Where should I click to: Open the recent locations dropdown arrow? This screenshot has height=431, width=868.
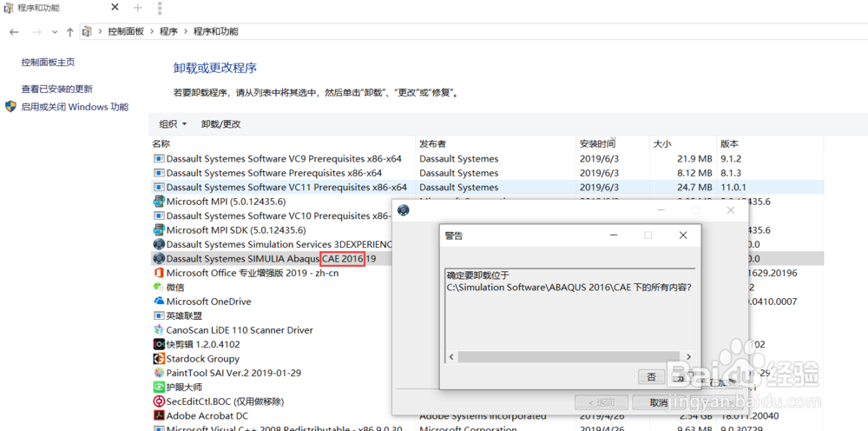click(54, 32)
